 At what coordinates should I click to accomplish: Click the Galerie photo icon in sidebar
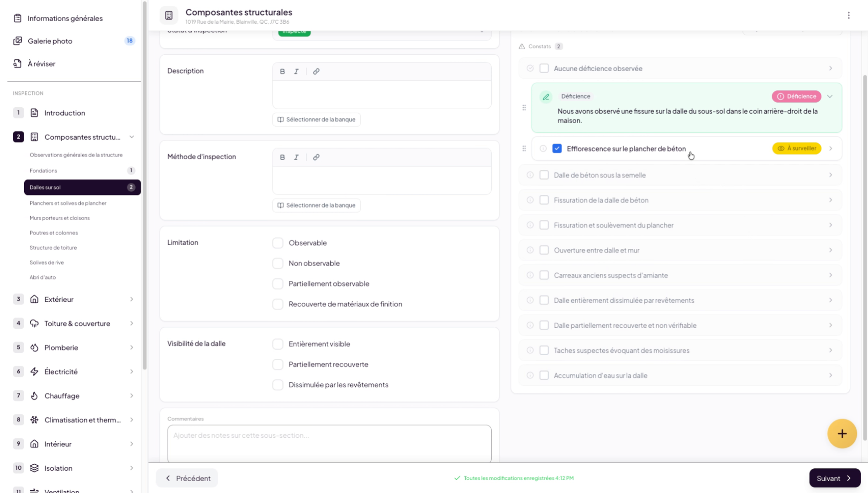click(x=17, y=41)
